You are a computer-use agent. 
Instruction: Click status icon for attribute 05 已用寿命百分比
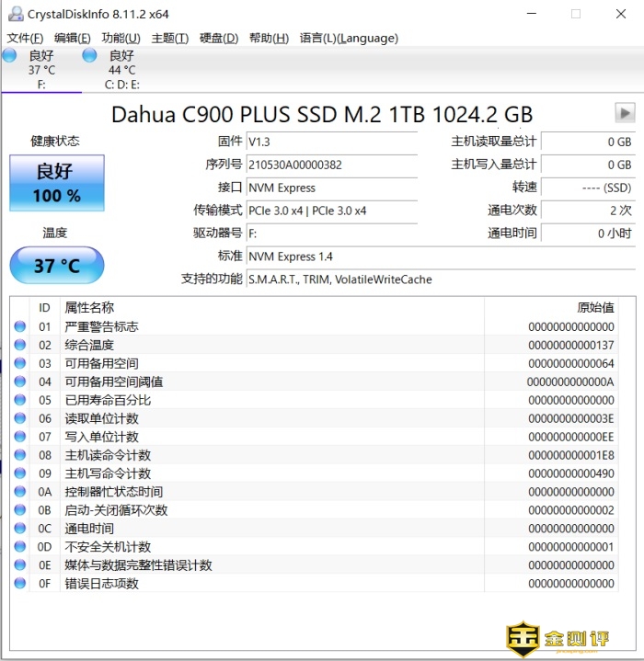coord(20,400)
